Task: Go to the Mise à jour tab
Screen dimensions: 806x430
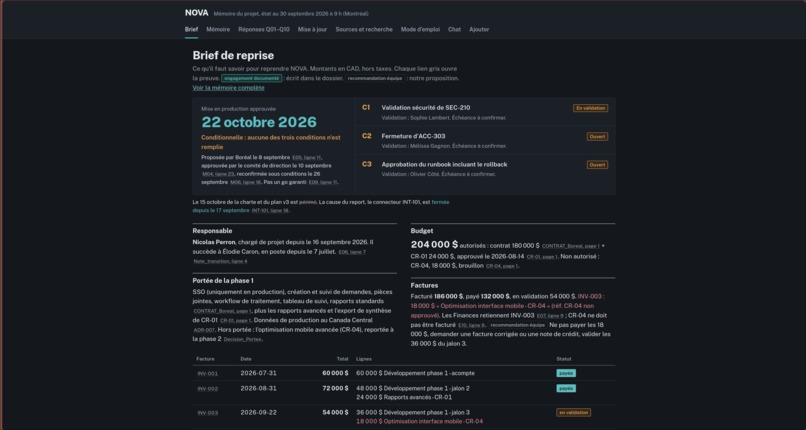Action: [x=313, y=29]
